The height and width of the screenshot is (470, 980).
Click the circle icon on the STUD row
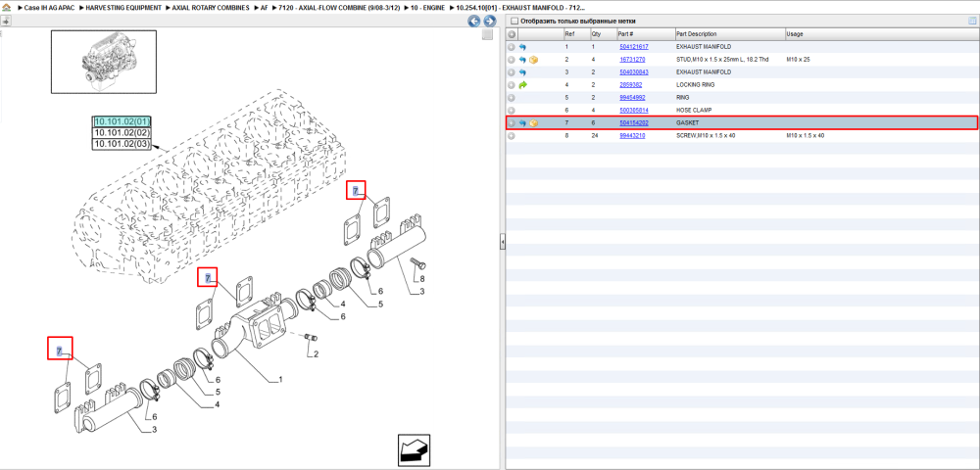coord(512,60)
